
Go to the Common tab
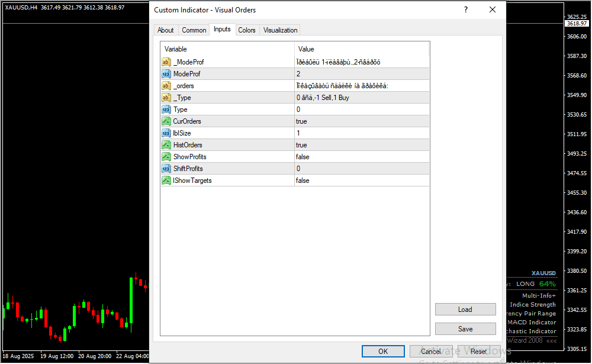[194, 30]
